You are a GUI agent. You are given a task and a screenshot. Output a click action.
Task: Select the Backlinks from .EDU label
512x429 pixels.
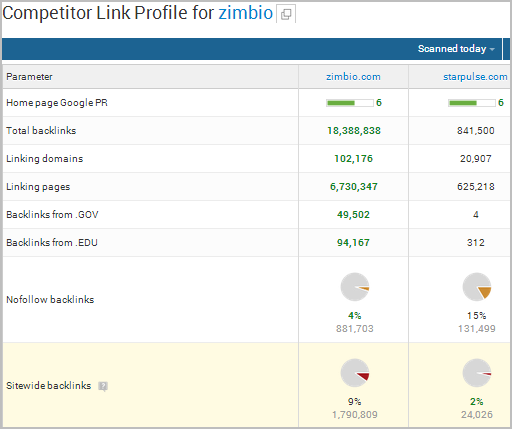click(52, 242)
